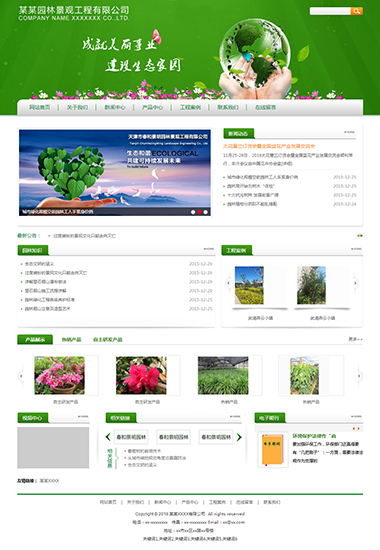Click the more link in 新闻动态 panel
The image size is (380, 550).
(349, 132)
